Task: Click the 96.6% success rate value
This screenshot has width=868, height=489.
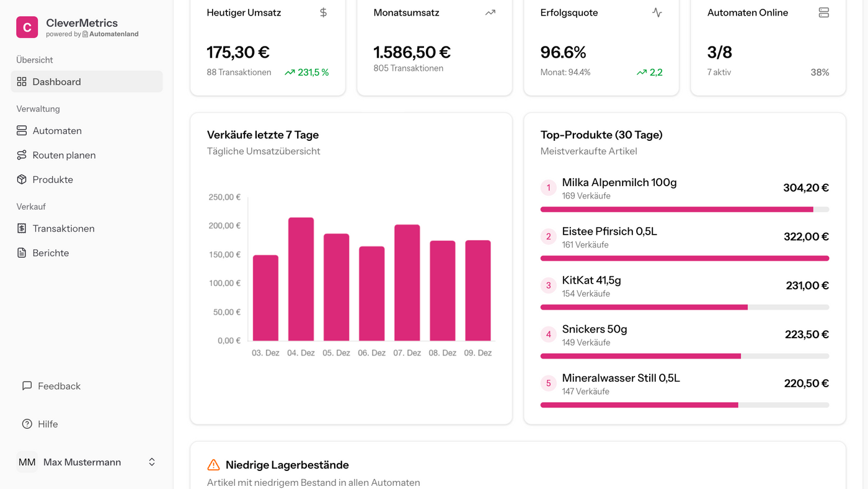Action: (x=564, y=52)
